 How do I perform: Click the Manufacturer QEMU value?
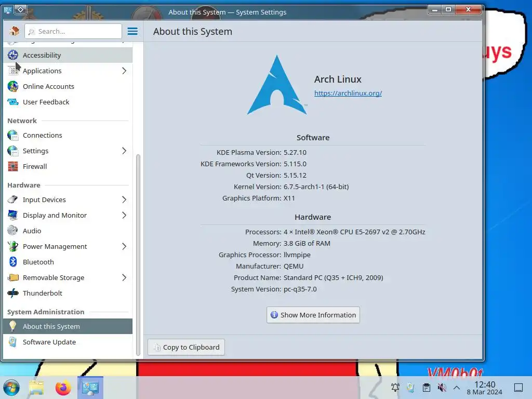tap(294, 267)
